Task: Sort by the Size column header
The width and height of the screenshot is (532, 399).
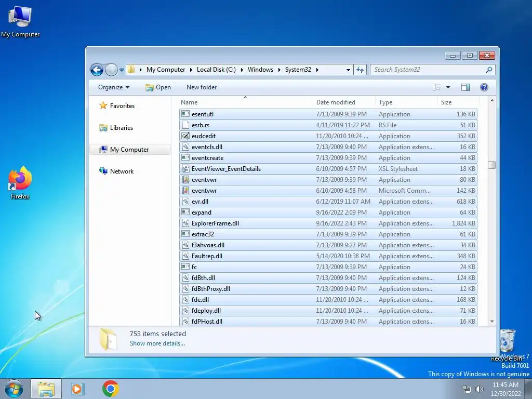Action: click(x=458, y=102)
